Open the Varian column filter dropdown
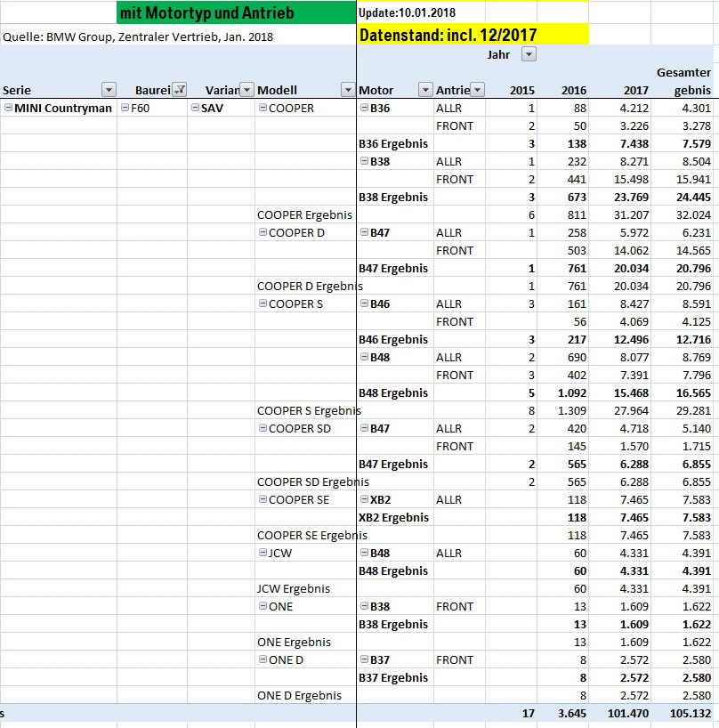 click(x=247, y=90)
